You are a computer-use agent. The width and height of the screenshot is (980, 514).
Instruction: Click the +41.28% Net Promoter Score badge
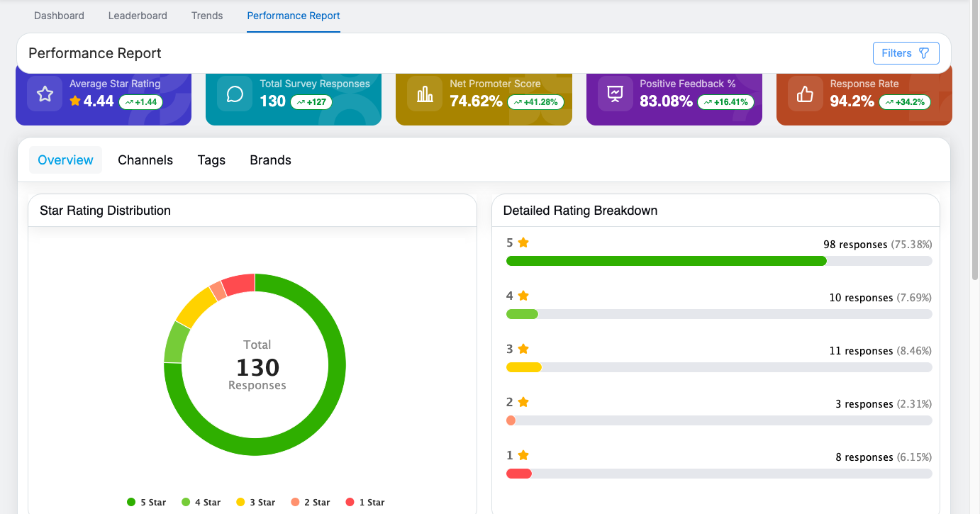point(535,102)
